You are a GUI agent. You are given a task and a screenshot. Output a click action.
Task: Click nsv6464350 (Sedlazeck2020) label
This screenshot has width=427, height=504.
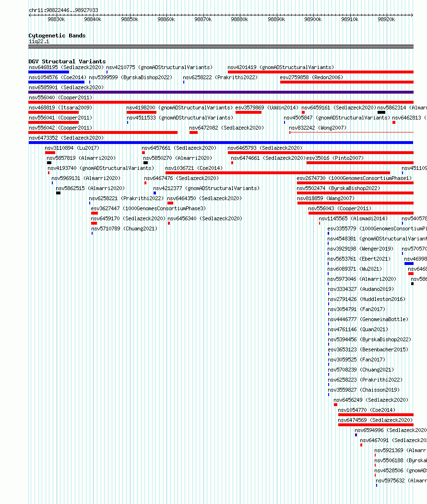pyautogui.click(x=205, y=198)
